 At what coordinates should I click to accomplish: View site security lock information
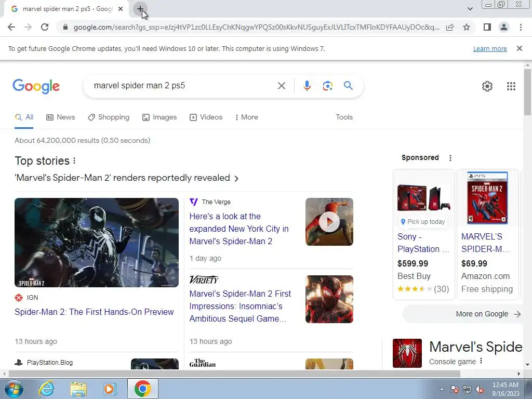click(x=65, y=27)
